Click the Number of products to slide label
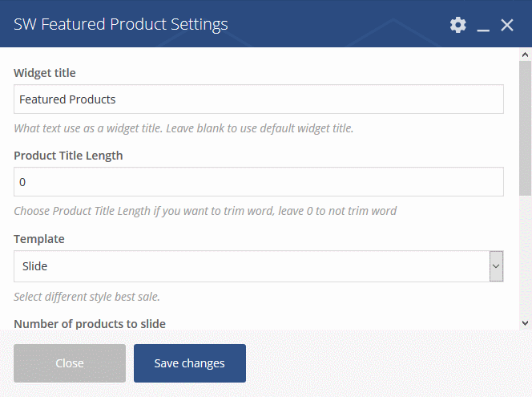The width and height of the screenshot is (532, 397). point(90,324)
